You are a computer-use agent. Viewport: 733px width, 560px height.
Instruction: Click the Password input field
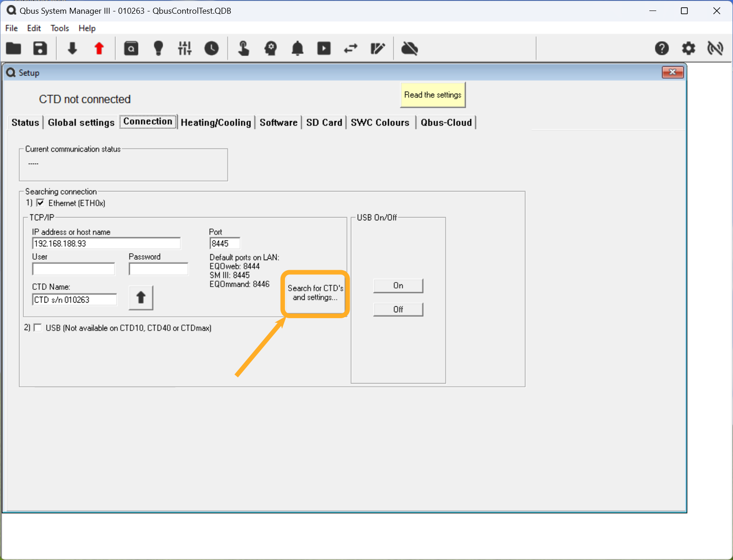pos(159,269)
